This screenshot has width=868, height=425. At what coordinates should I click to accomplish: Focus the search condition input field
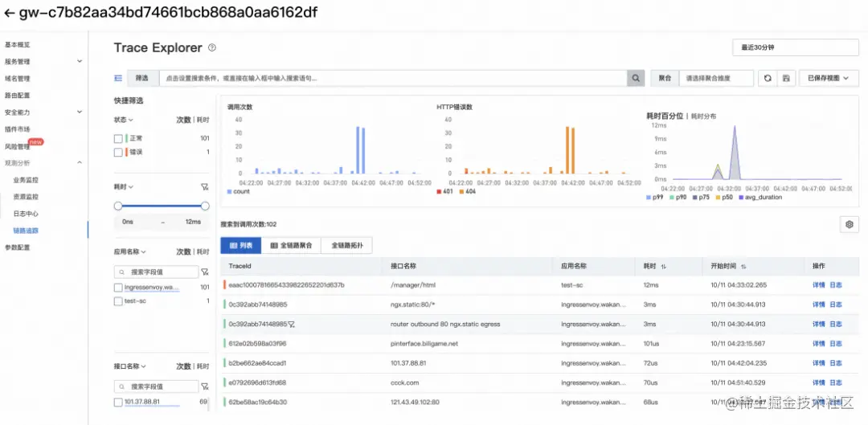(393, 79)
